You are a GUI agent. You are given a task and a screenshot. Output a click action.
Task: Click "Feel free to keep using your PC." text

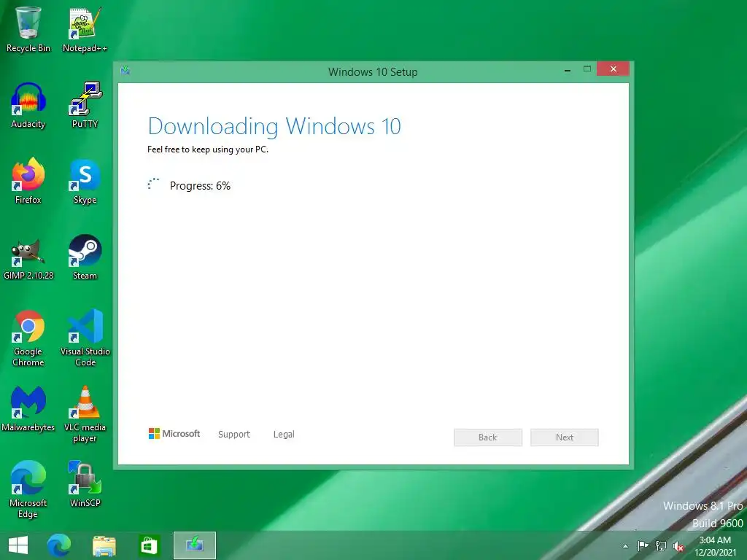tap(208, 149)
